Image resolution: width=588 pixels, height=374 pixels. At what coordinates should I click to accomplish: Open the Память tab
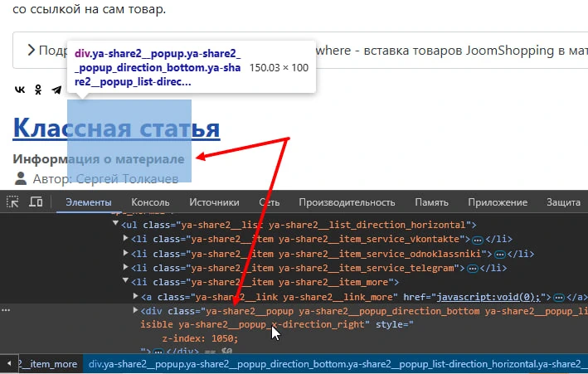[431, 202]
